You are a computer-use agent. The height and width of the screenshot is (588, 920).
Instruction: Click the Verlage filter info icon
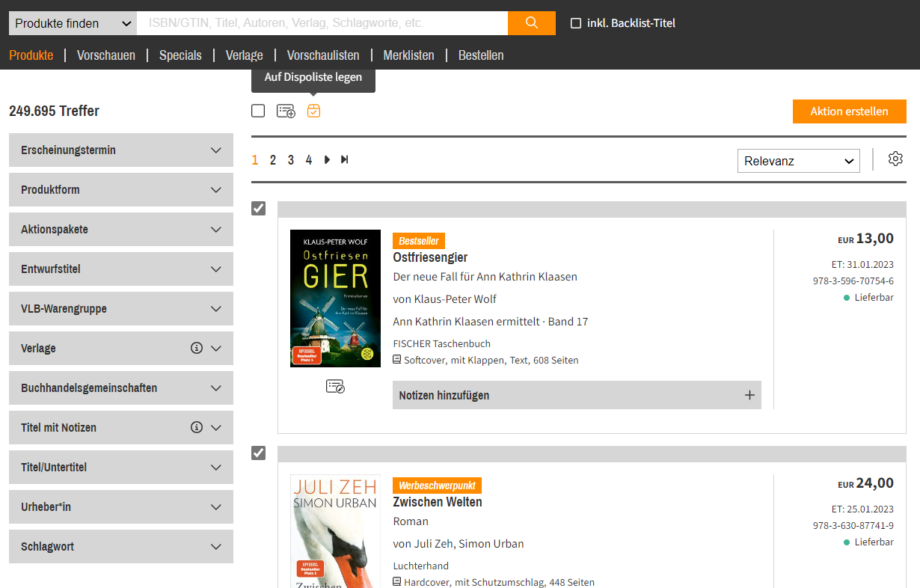coord(197,348)
